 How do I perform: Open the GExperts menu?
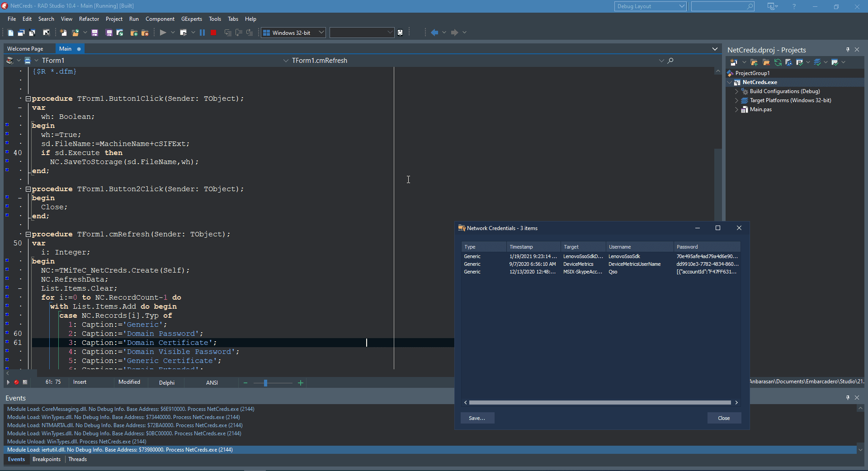192,19
